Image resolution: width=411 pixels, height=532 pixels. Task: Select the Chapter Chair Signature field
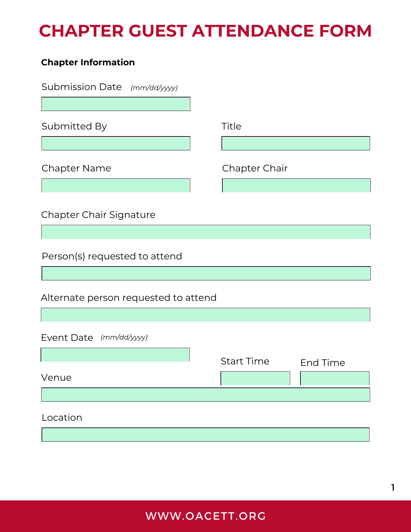click(206, 232)
